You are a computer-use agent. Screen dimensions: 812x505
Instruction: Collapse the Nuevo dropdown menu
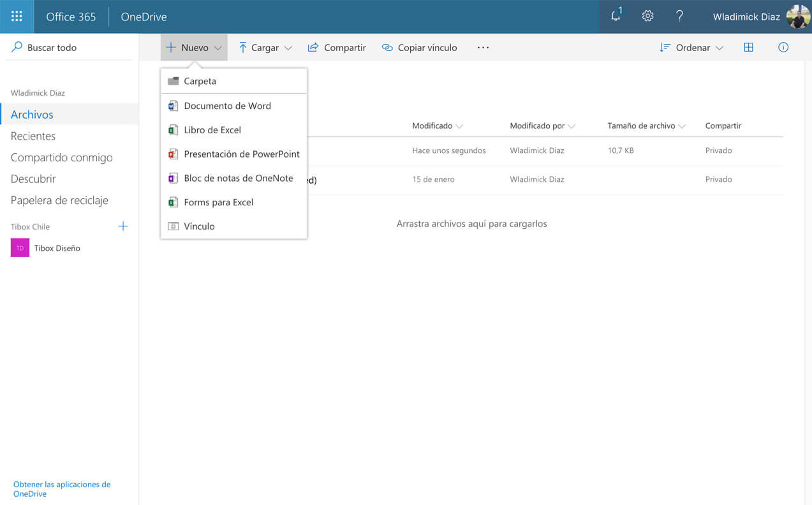(194, 48)
